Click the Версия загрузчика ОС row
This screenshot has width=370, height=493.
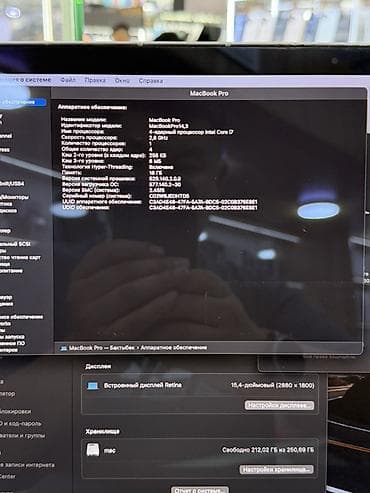[122, 184]
